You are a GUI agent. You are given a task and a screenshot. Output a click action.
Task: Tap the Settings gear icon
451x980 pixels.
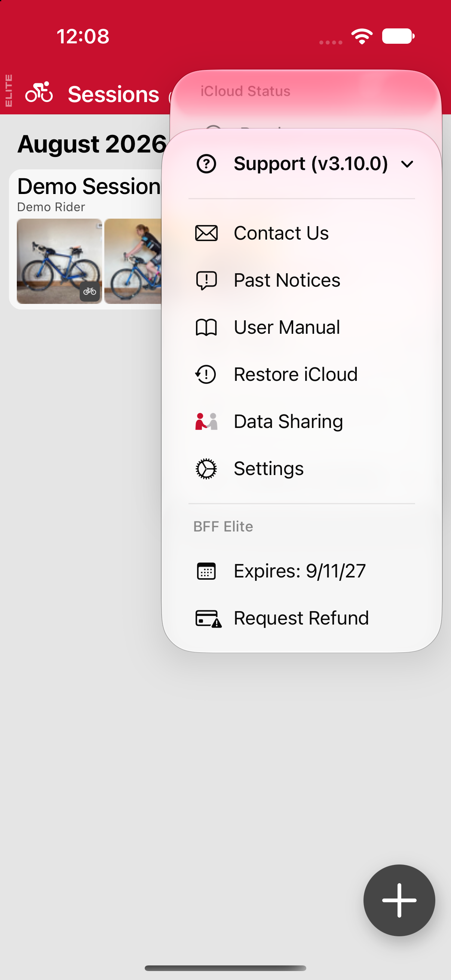pyautogui.click(x=206, y=469)
